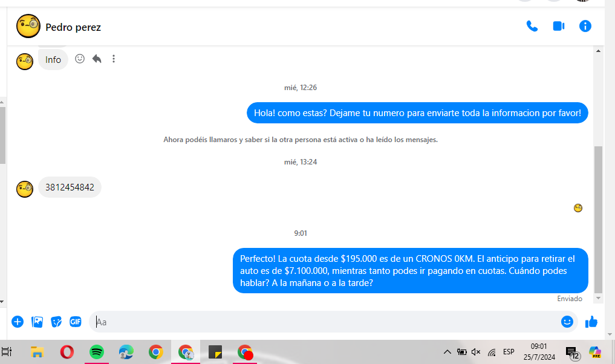Image resolution: width=615 pixels, height=364 pixels.
Task: Send a thumbs-up like
Action: [591, 322]
